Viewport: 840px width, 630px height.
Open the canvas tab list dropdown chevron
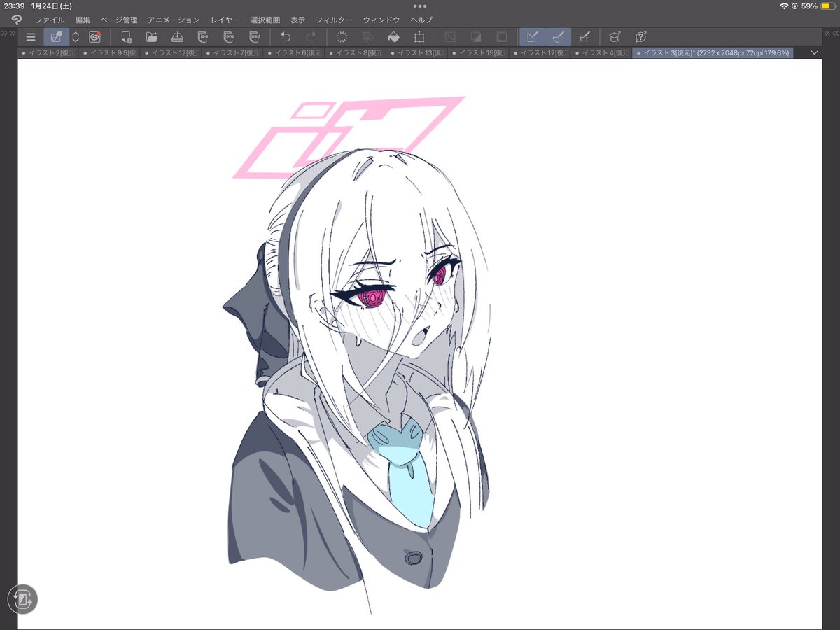tap(814, 52)
